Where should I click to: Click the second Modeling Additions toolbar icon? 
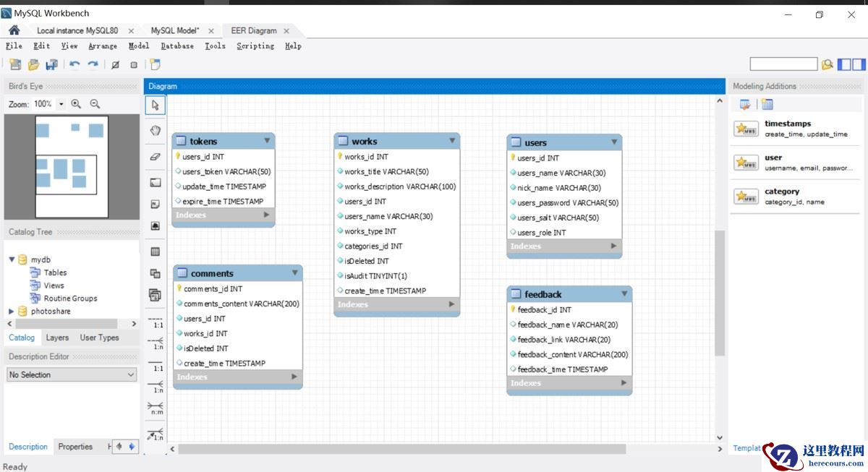(x=767, y=105)
